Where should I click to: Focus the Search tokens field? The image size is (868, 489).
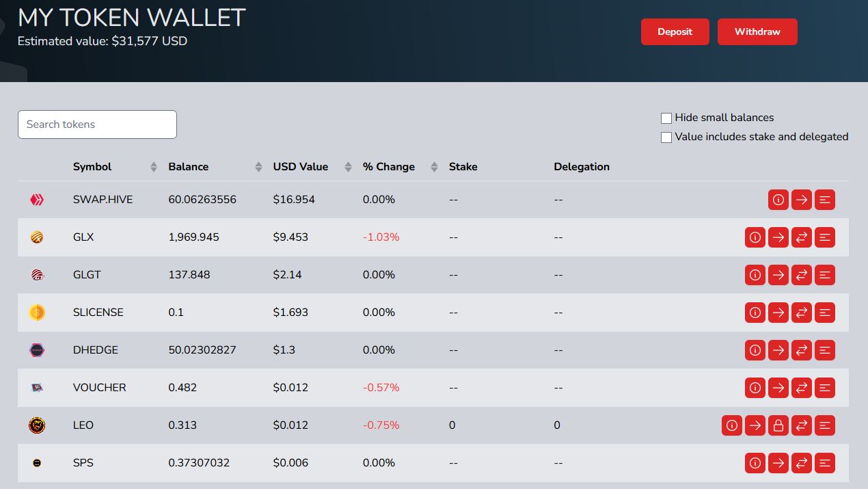point(97,124)
